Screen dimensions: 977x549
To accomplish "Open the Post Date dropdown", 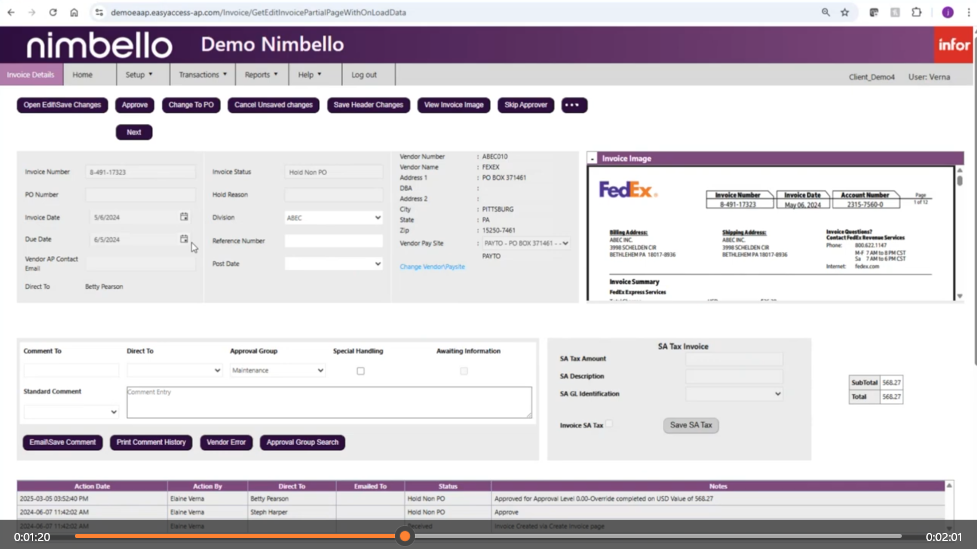I will tap(333, 264).
